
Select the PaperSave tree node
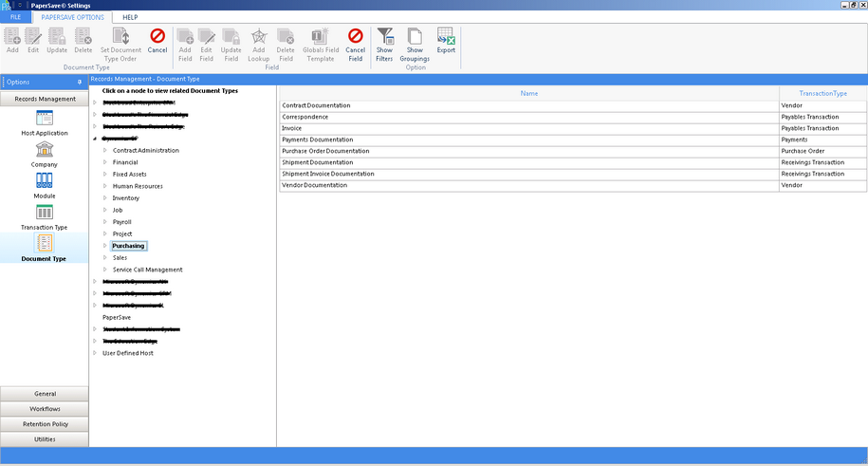coord(117,318)
